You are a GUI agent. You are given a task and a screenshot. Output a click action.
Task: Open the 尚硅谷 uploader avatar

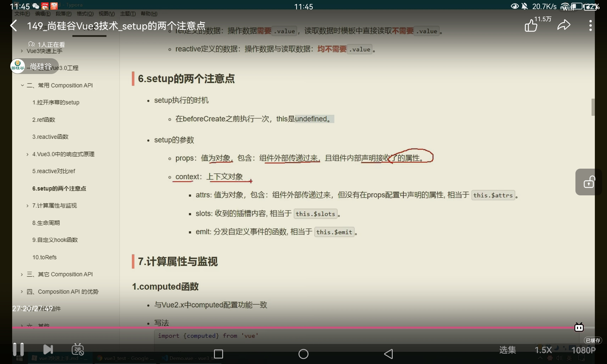point(18,66)
